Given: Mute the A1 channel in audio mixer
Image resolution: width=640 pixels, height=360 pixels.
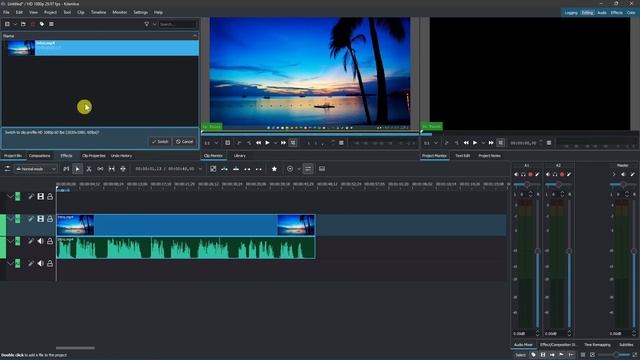Looking at the screenshot, I should 516,174.
